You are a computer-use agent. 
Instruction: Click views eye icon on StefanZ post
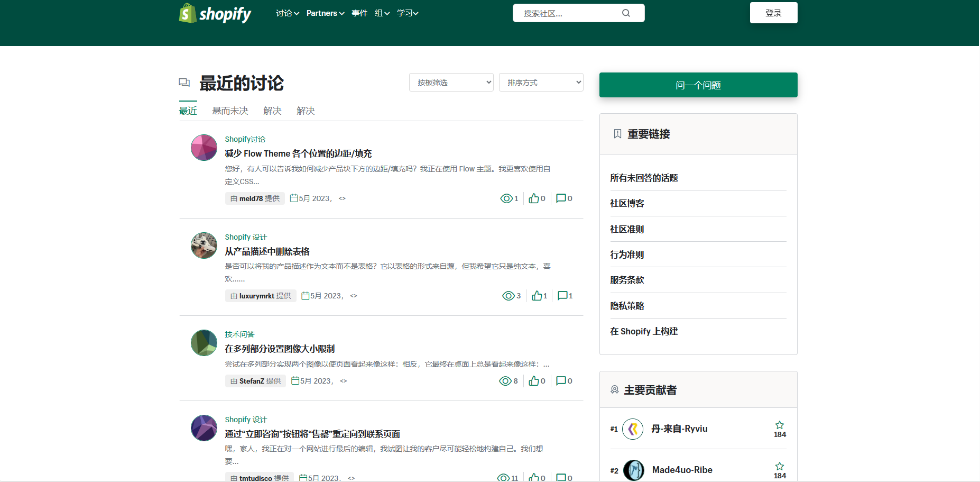[x=505, y=381]
